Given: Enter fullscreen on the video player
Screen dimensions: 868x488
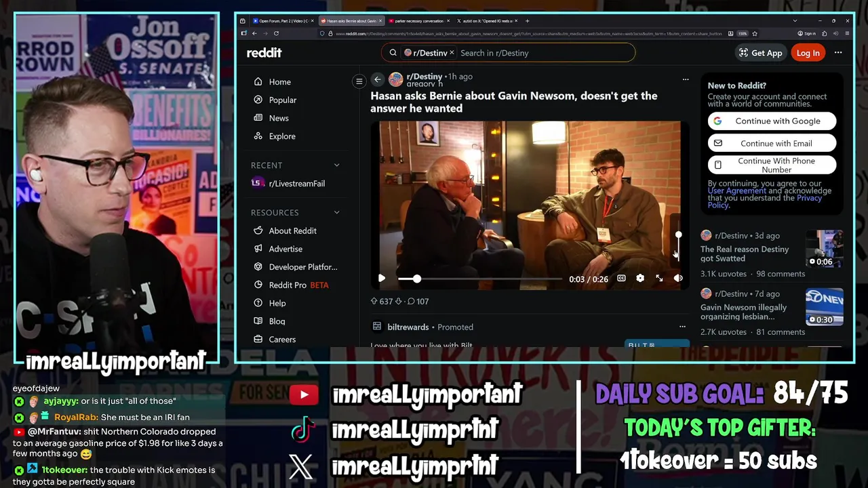Looking at the screenshot, I should (659, 279).
